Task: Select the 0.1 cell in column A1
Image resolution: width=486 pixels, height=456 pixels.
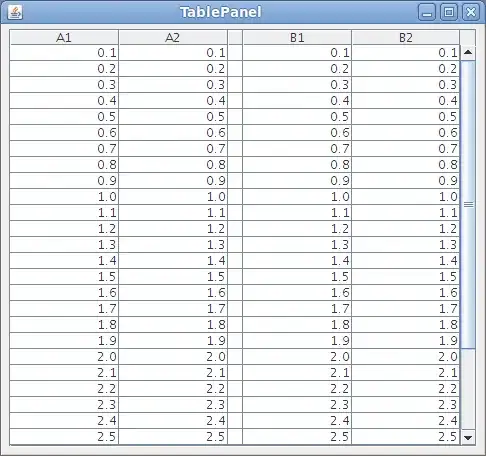Action: tap(64, 53)
